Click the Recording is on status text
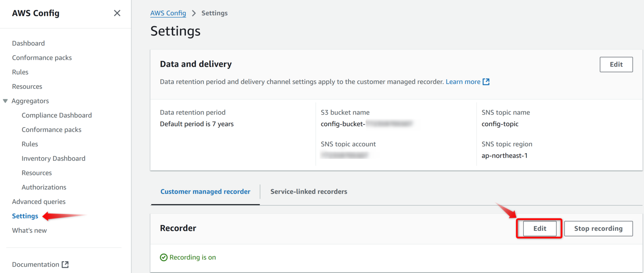 [x=193, y=257]
